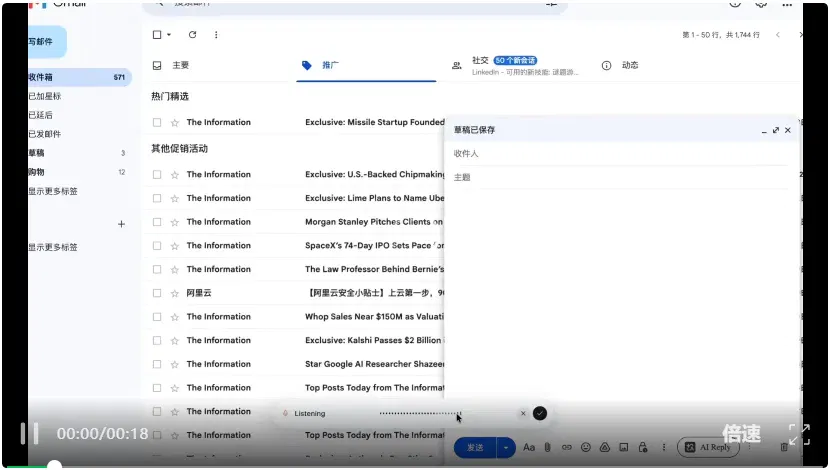Insert a photo in the compose toolbar
This screenshot has height=470, width=830.
pos(624,447)
